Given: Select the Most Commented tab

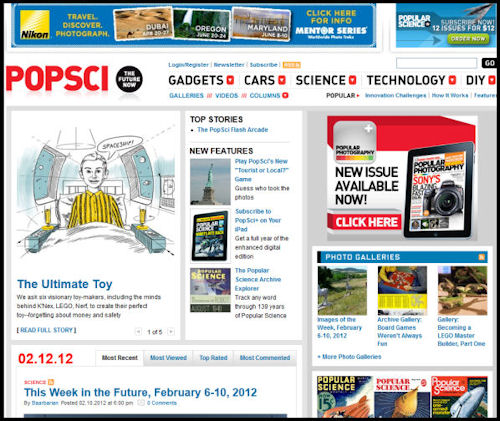Looking at the screenshot, I should (265, 358).
